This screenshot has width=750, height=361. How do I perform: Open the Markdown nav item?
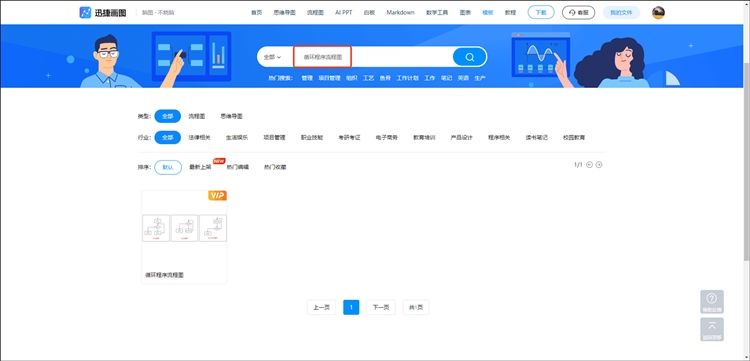point(400,13)
